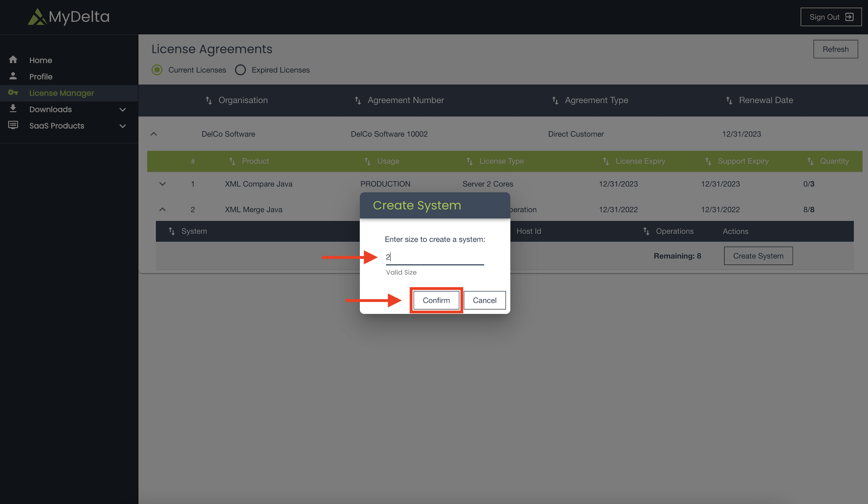Screen dimensions: 868x504
Task: Click the Home house icon
Action: 13,60
